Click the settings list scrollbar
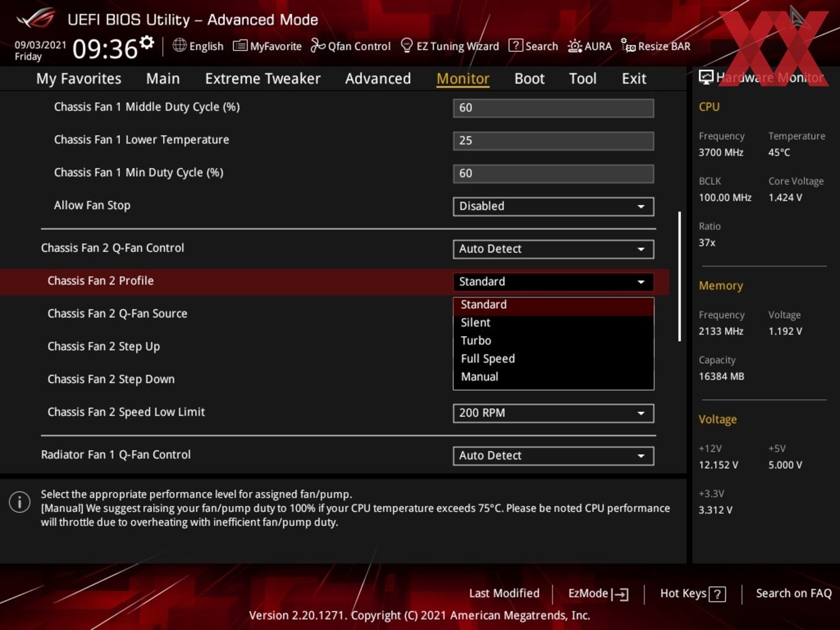This screenshot has width=840, height=630. coord(679,276)
